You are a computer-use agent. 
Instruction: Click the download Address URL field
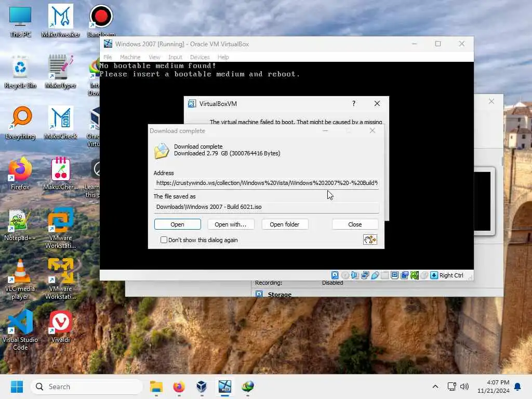click(267, 183)
